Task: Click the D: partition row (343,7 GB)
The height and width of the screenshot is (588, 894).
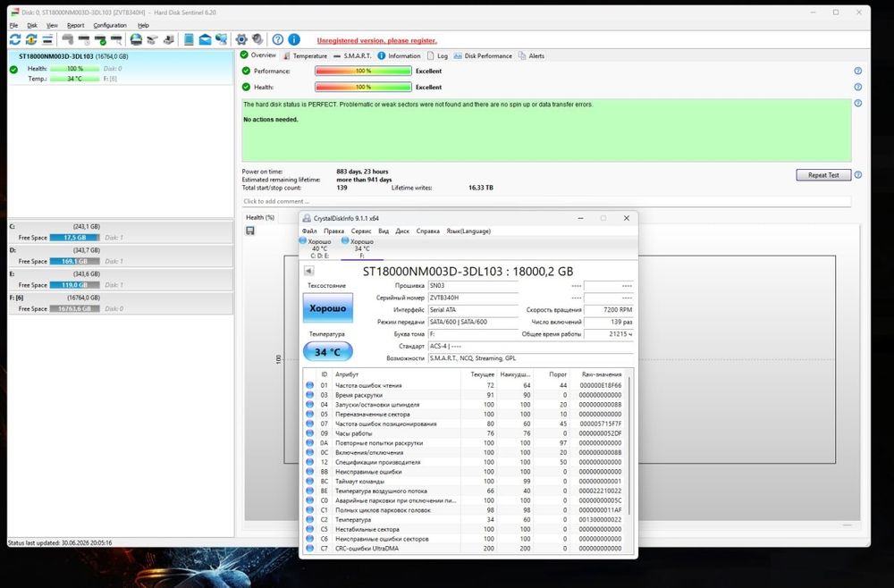Action: (x=121, y=256)
